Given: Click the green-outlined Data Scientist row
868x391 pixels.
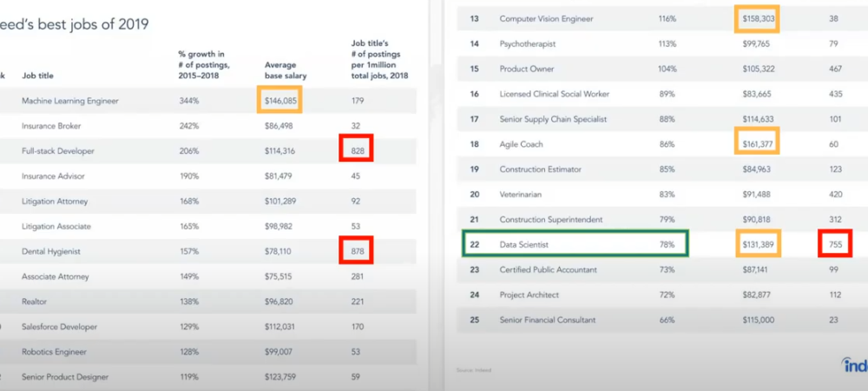Looking at the screenshot, I should (574, 245).
